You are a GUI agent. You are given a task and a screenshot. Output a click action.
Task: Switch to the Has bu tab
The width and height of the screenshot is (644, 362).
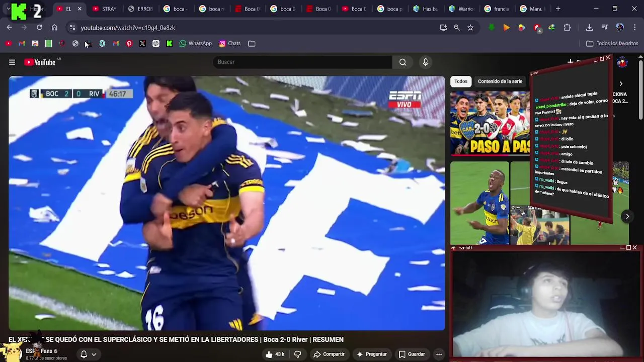426,9
